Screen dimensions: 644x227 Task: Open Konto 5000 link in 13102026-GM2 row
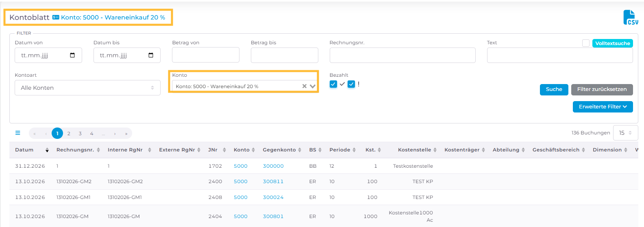(x=241, y=182)
